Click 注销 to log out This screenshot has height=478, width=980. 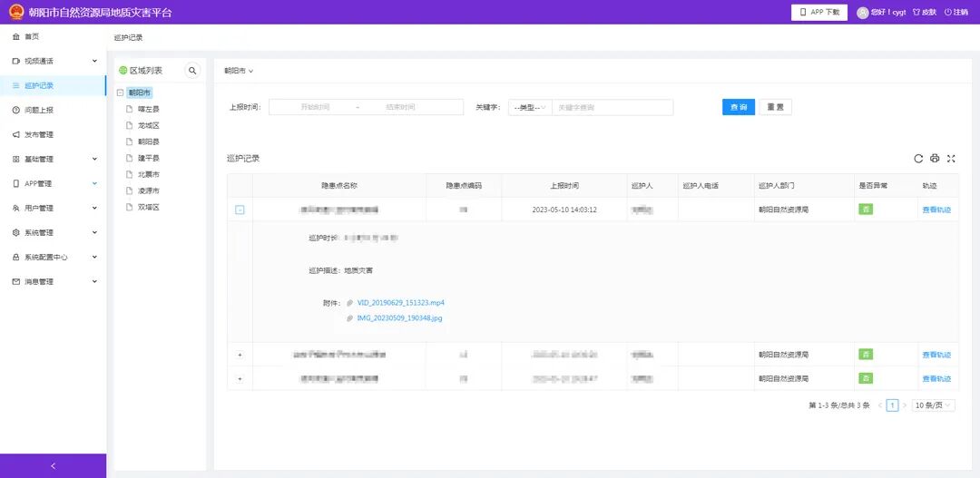956,13
